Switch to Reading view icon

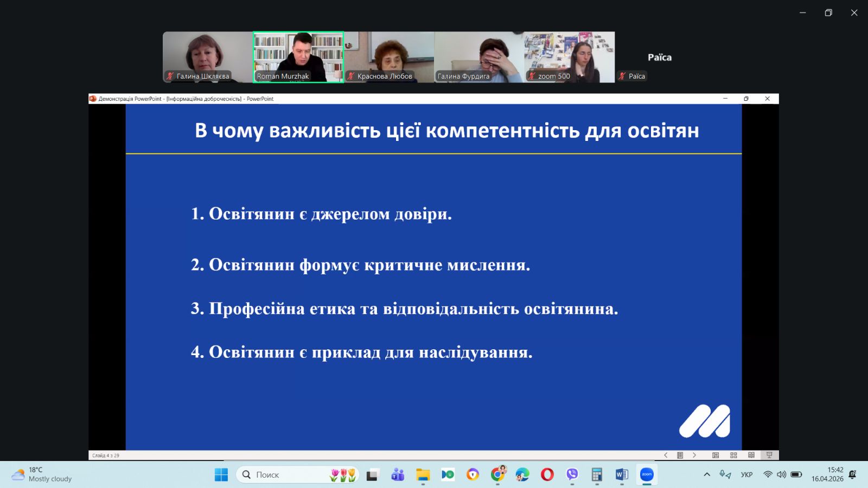point(751,455)
